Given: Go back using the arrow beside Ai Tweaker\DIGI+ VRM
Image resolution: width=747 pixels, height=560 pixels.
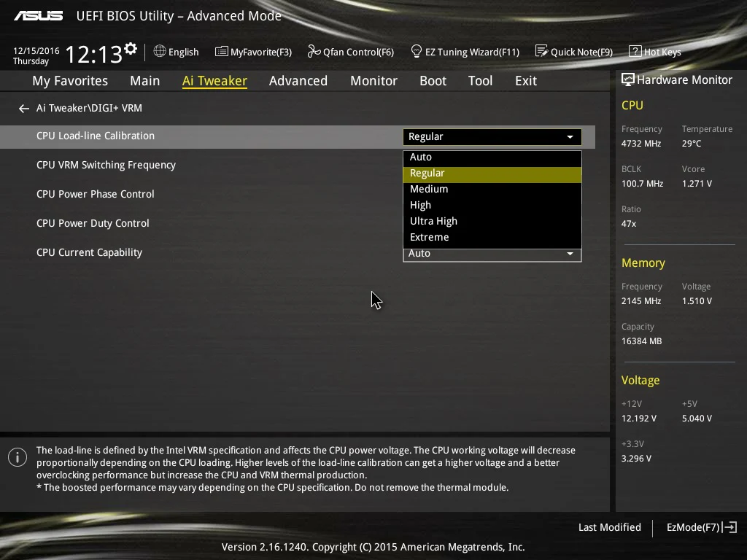Looking at the screenshot, I should pos(24,109).
